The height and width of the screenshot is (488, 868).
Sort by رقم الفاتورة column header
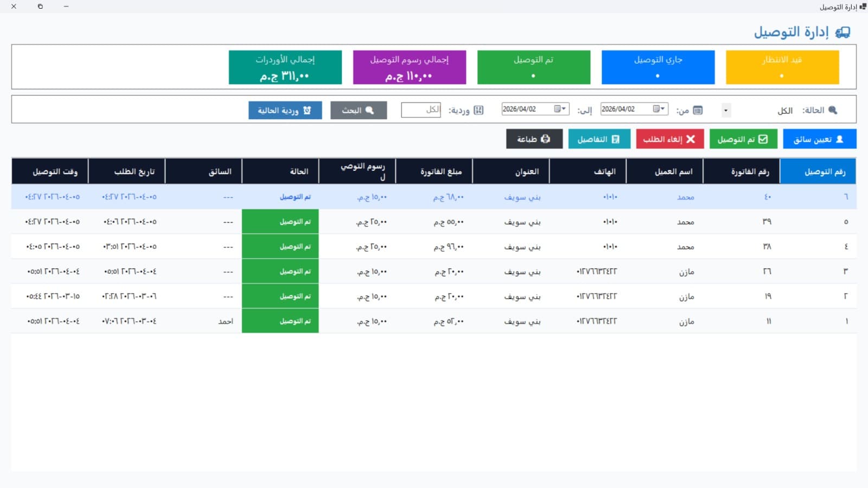742,171
